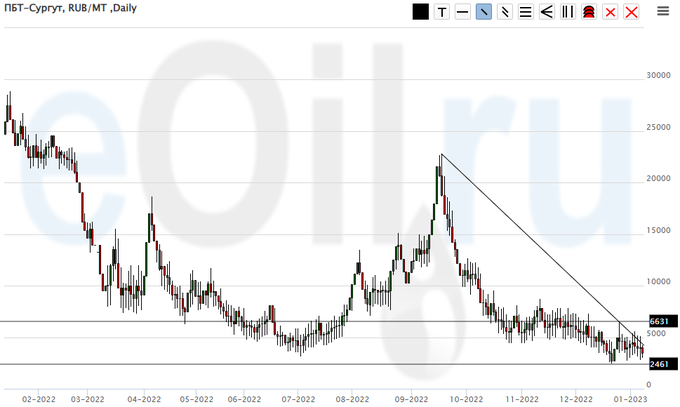Select the three parallel horizontal lines tool
The width and height of the screenshot is (680, 407).
point(525,12)
